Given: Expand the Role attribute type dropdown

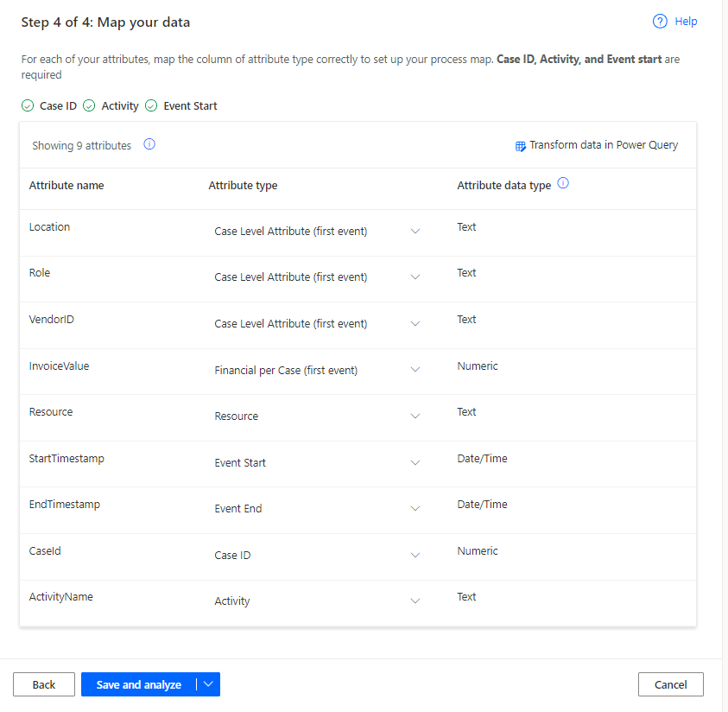Looking at the screenshot, I should click(x=415, y=277).
